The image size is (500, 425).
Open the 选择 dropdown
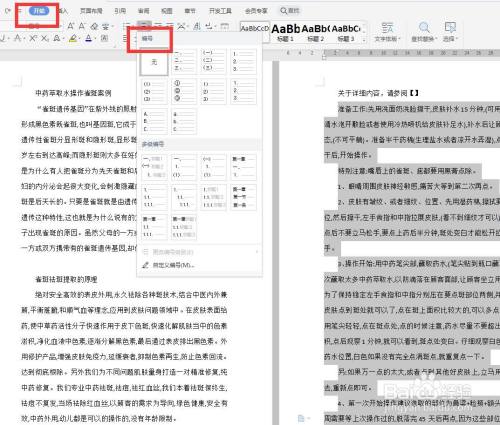pos(450,32)
